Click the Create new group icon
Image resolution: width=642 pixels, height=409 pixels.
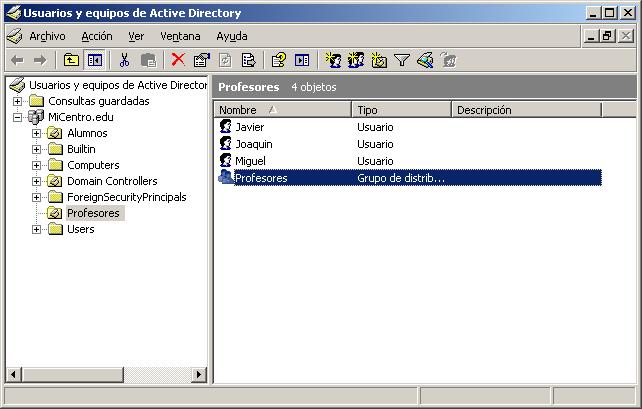coord(356,60)
